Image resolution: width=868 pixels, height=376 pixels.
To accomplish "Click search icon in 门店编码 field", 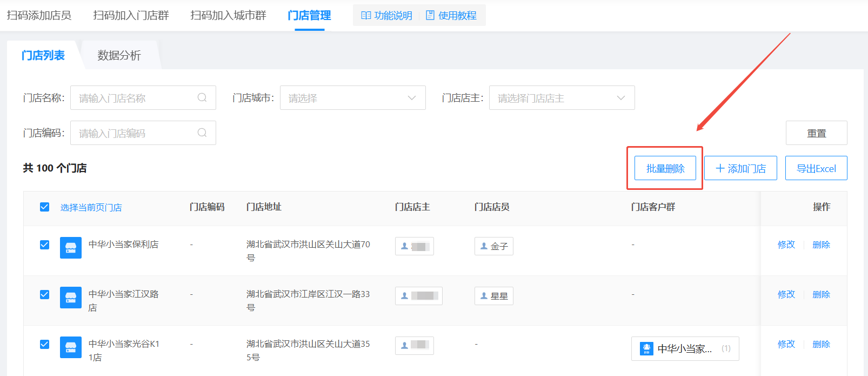I will pyautogui.click(x=202, y=133).
